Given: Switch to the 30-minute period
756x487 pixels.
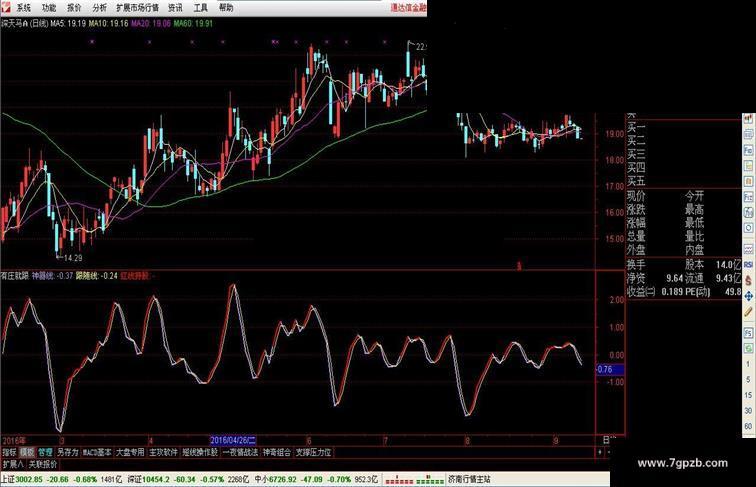Looking at the screenshot, I should click(748, 410).
